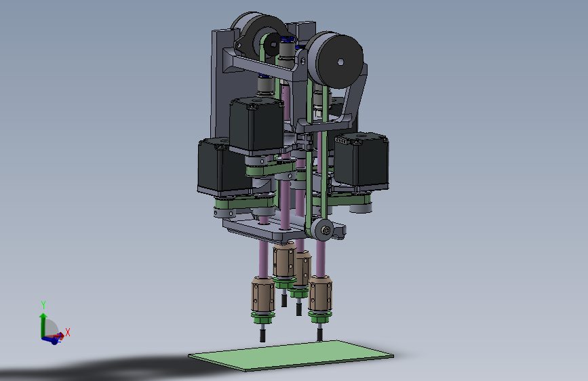This screenshot has height=381, width=588.
Task: Select the large black pulley disc at top right
Action: click(x=340, y=61)
